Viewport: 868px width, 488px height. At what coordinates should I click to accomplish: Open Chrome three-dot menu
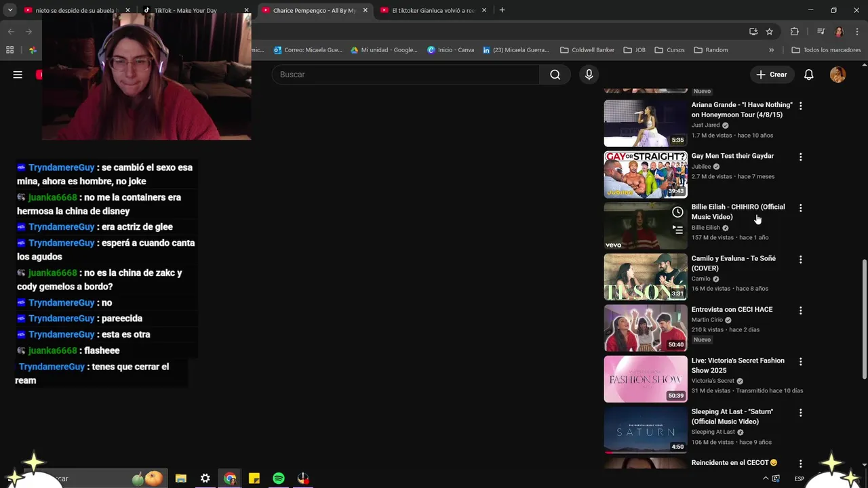pos(857,31)
